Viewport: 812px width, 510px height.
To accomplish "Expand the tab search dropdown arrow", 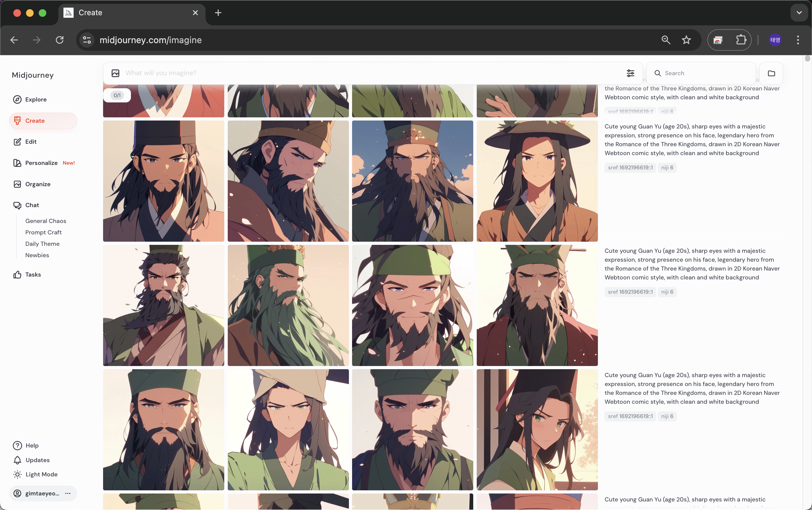I will click(799, 12).
